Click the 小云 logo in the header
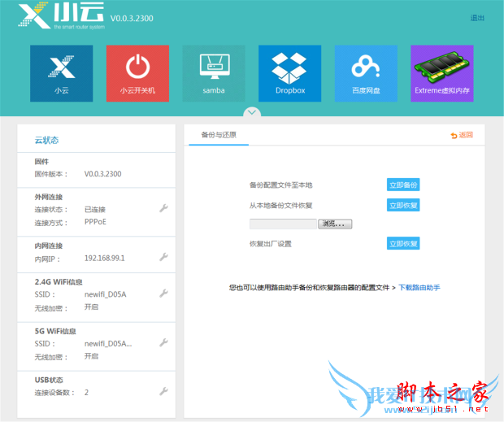Viewport: 504px width, 422px height. (61, 15)
